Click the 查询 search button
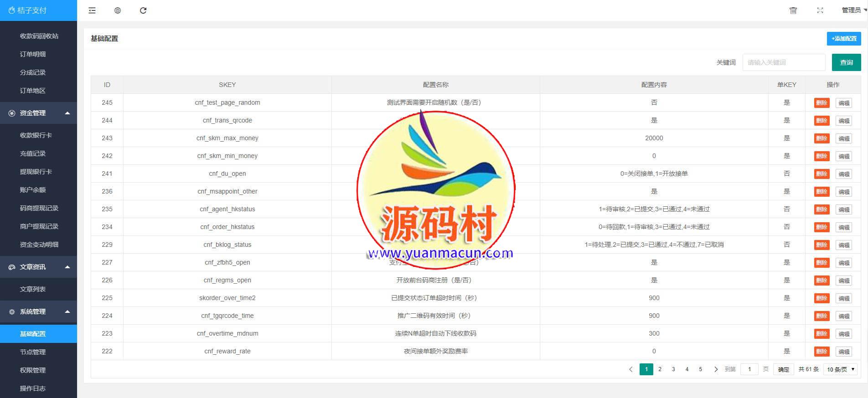Image resolution: width=868 pixels, height=398 pixels. tap(846, 62)
